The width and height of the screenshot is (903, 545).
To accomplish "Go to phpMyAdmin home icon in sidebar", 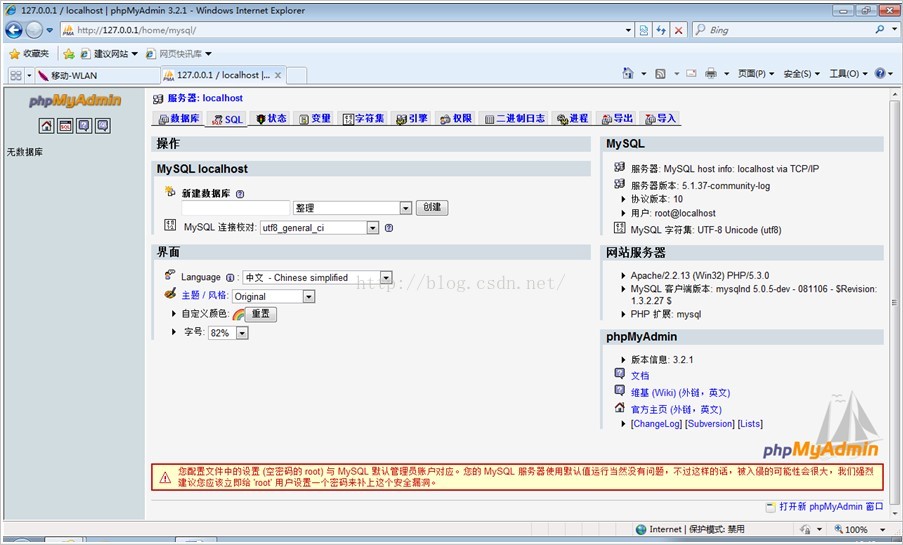I will [x=47, y=126].
